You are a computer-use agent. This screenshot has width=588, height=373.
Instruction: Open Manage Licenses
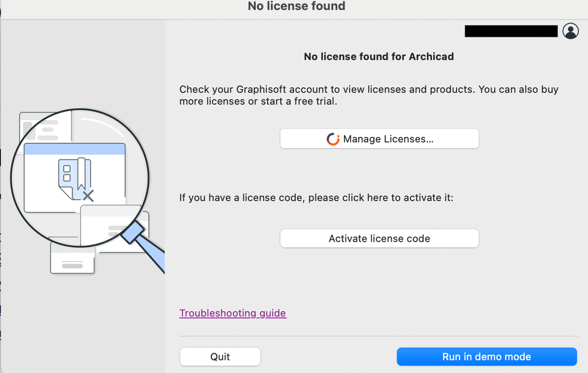pos(379,139)
